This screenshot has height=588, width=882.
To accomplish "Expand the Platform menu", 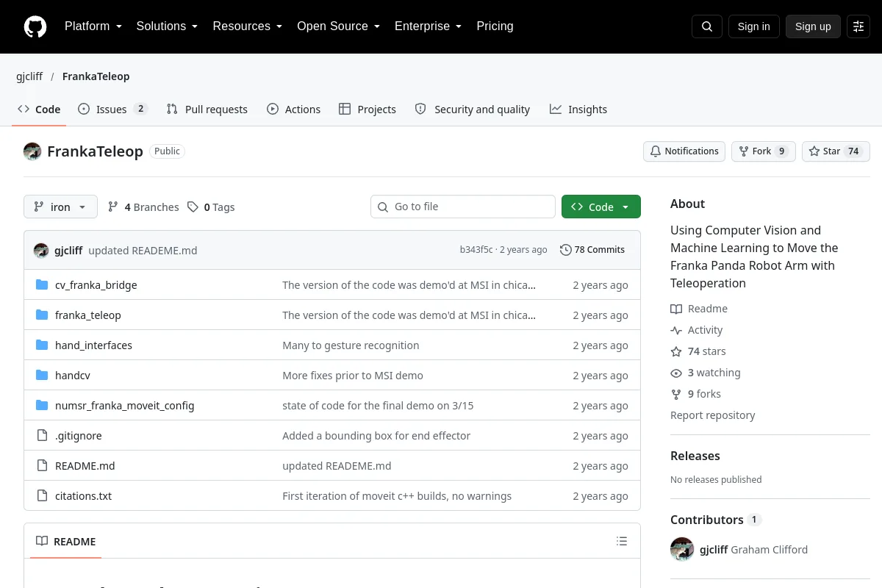I will click(93, 26).
